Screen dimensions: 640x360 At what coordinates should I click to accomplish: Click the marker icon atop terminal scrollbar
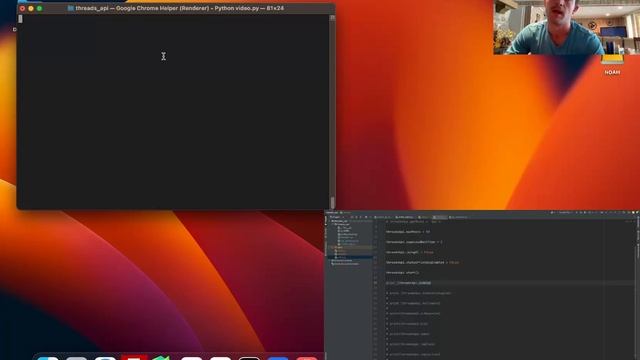click(x=332, y=18)
